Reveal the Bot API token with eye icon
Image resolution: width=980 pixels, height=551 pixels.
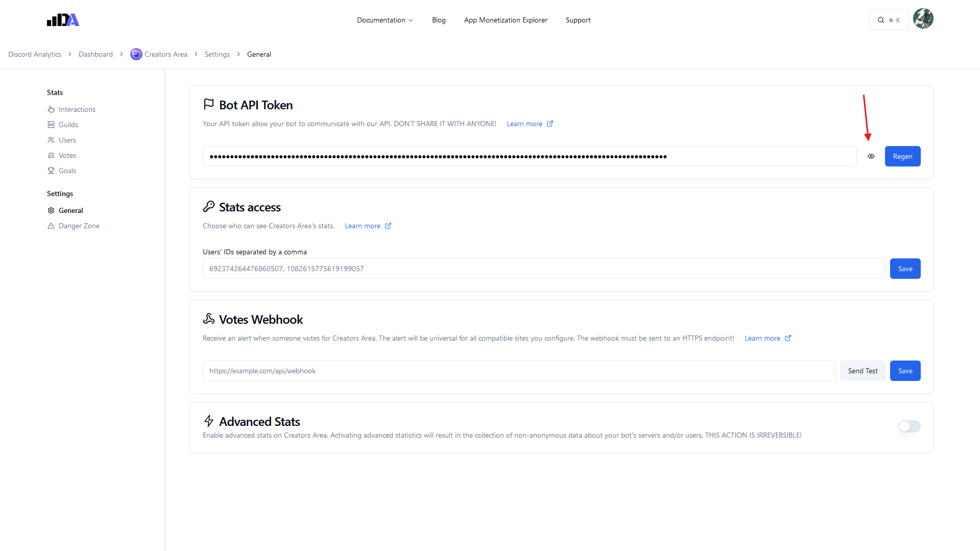click(871, 156)
